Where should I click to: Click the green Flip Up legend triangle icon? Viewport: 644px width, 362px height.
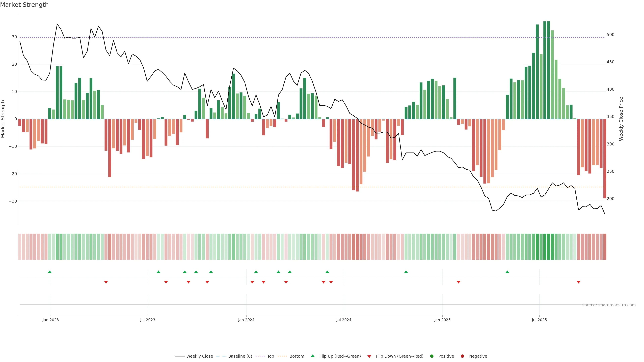[x=312, y=356]
